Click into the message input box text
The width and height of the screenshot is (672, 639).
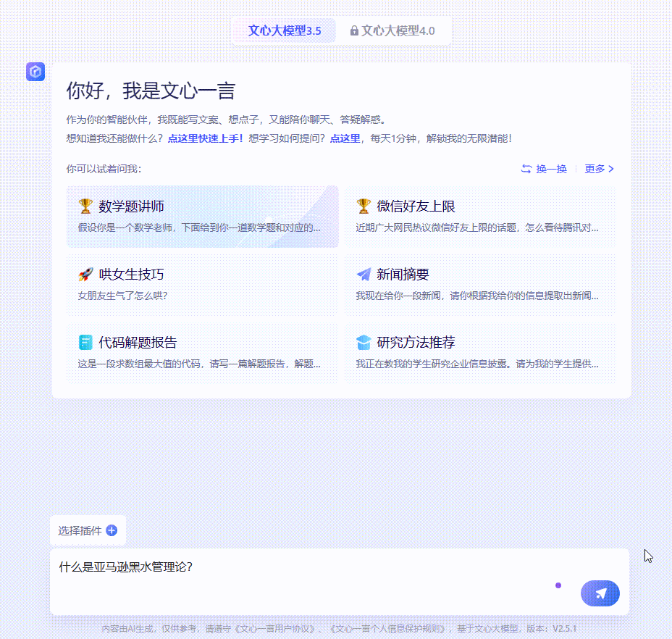tap(125, 567)
